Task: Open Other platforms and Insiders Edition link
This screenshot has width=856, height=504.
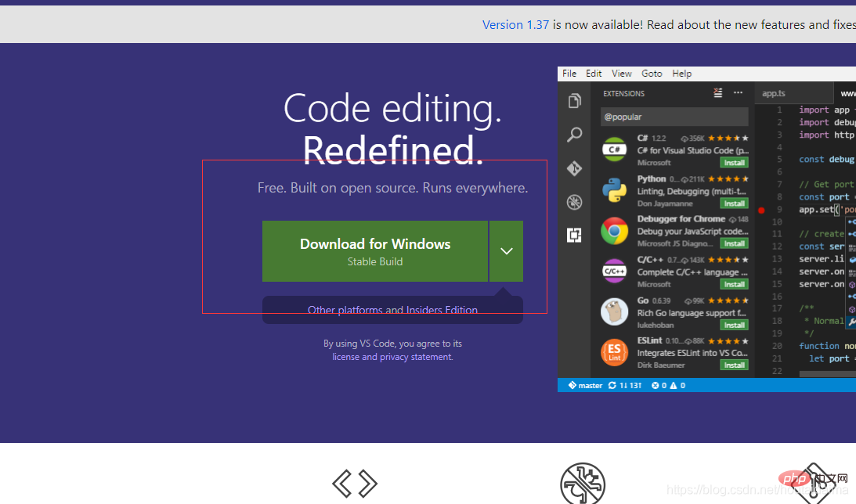Action: tap(392, 310)
